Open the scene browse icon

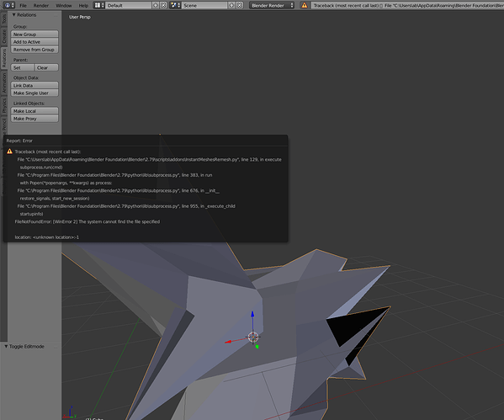point(175,5)
